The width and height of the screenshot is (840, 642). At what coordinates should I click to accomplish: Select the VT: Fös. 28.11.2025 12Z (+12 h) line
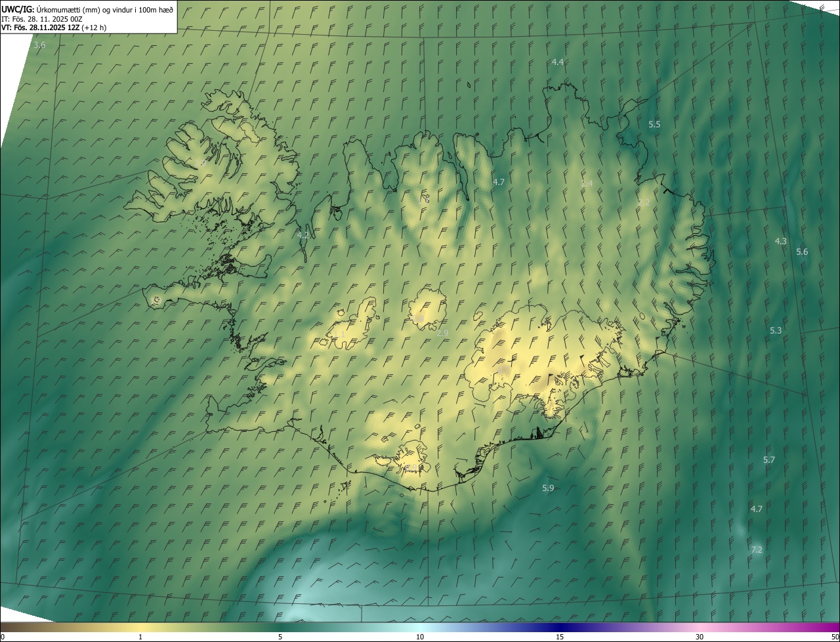point(54,28)
